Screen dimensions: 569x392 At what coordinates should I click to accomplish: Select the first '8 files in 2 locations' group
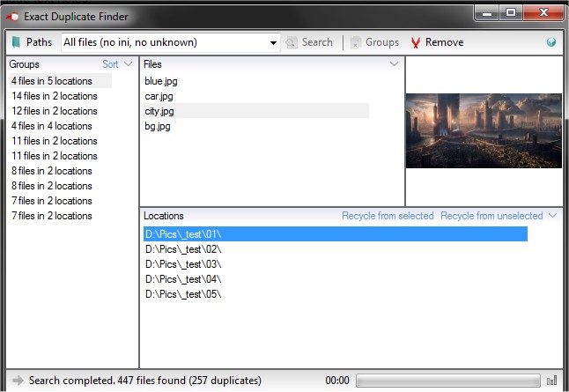click(x=52, y=171)
